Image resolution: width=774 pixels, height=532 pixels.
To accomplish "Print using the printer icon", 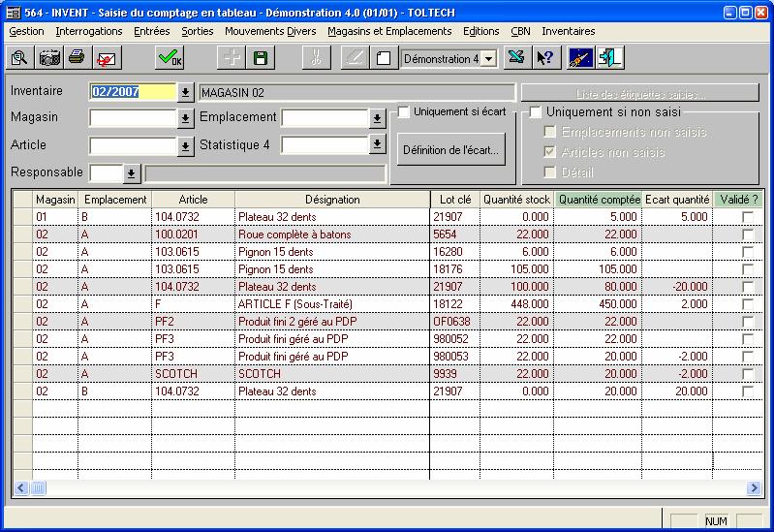I will click(77, 58).
